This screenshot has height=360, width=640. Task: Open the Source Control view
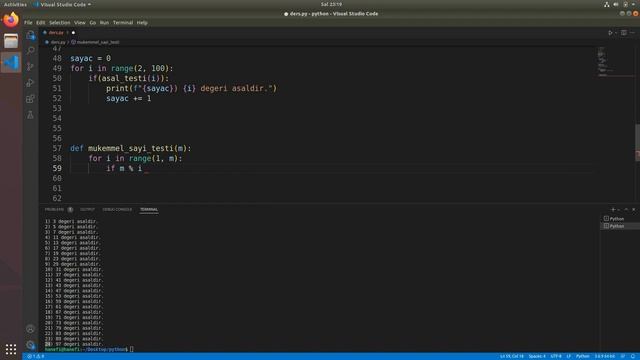click(x=31, y=67)
